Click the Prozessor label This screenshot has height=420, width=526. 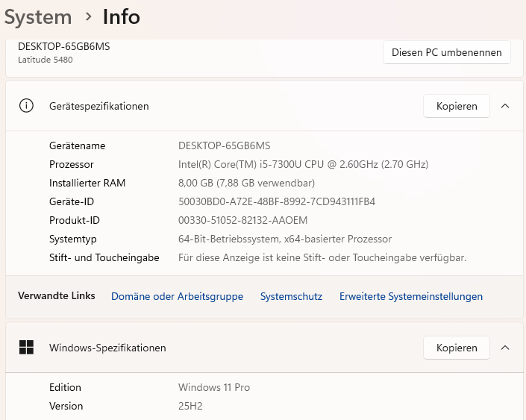71,164
